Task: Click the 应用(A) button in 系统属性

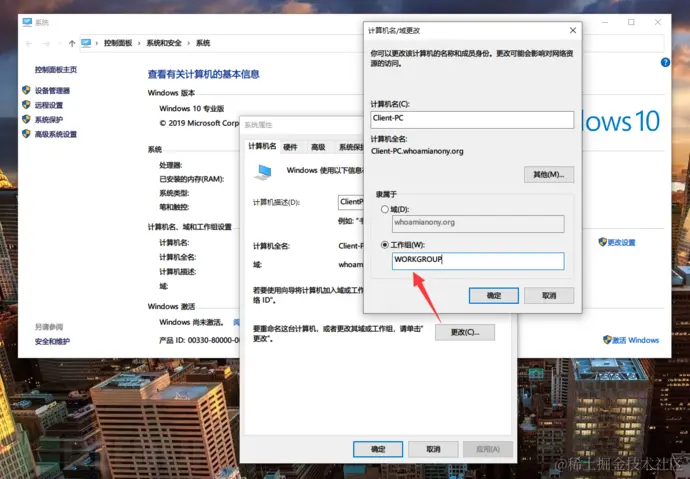Action: (488, 449)
